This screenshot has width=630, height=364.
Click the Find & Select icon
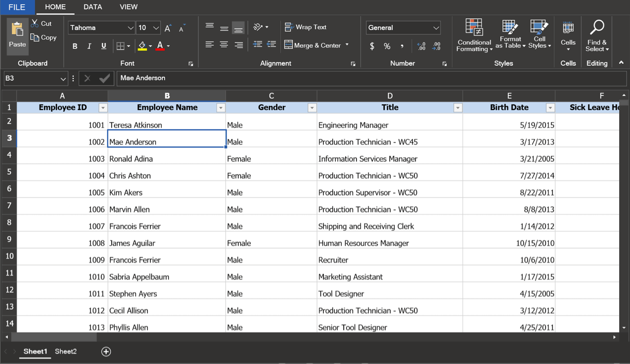point(596,35)
